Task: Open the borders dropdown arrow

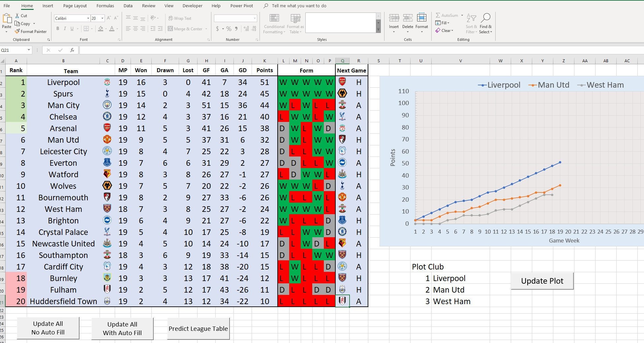Action: click(92, 29)
